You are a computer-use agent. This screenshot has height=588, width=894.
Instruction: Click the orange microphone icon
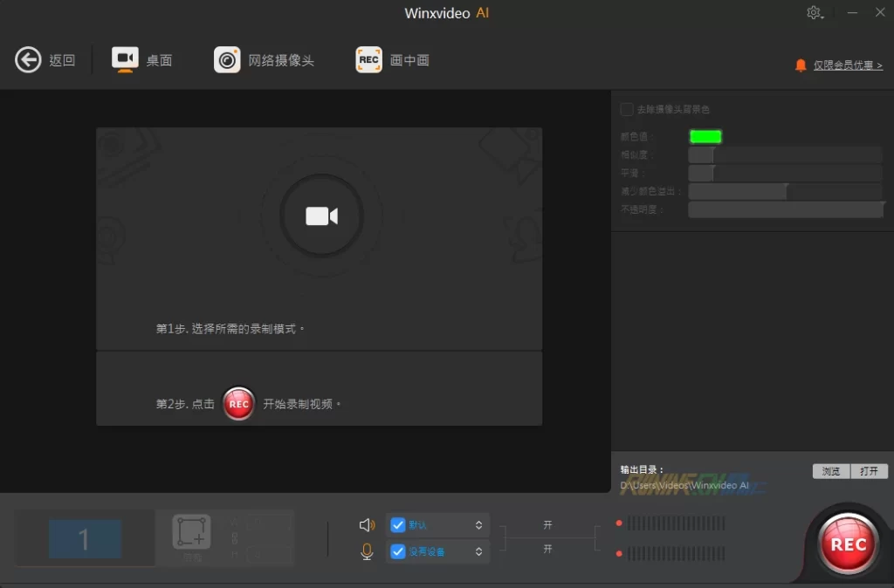pyautogui.click(x=368, y=551)
